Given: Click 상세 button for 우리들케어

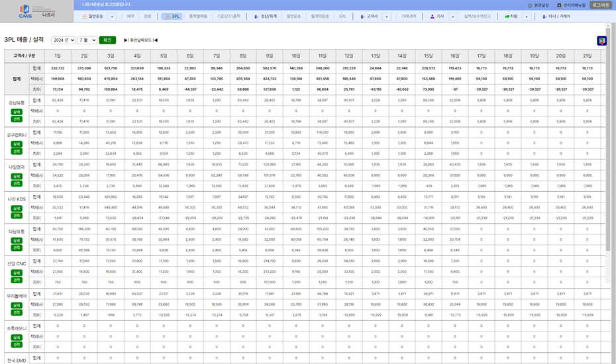Looking at the screenshot, I should tap(17, 306).
